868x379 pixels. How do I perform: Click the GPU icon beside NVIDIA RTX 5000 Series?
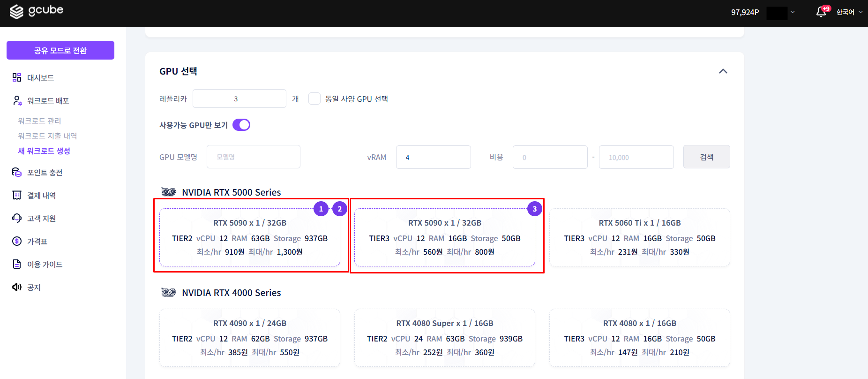(x=169, y=192)
